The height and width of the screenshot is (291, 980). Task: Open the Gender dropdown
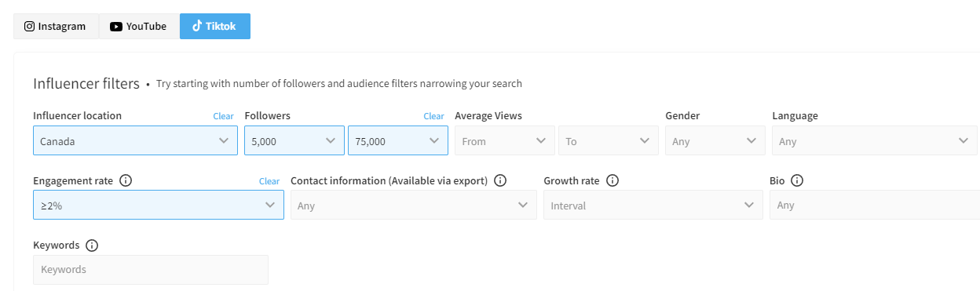715,140
